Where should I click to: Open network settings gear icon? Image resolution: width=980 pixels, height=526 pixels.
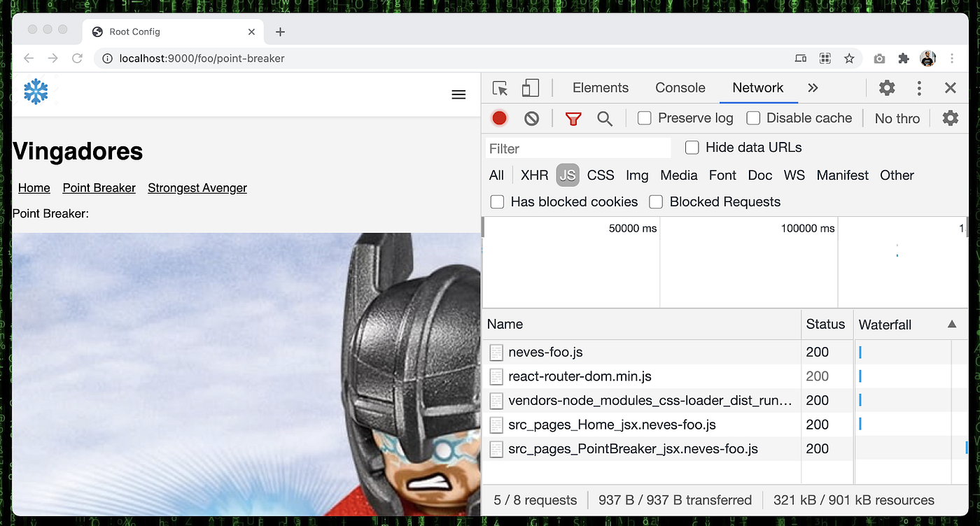click(950, 118)
